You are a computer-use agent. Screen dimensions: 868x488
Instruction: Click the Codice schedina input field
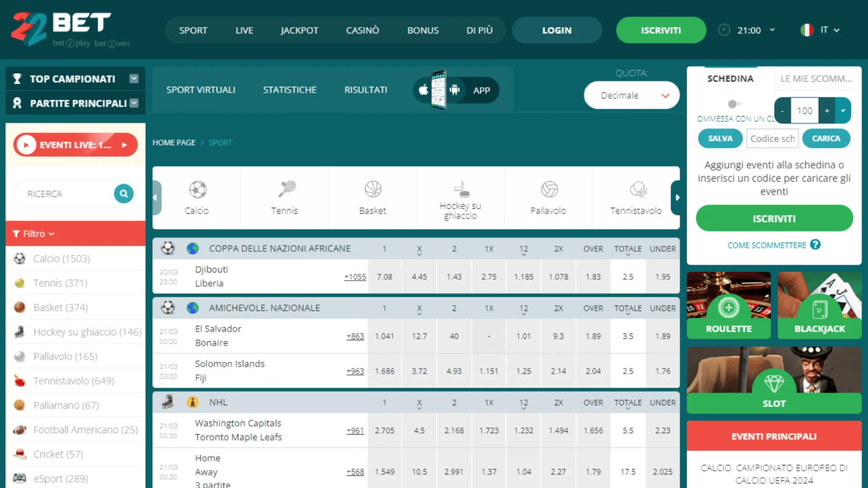[x=772, y=138]
